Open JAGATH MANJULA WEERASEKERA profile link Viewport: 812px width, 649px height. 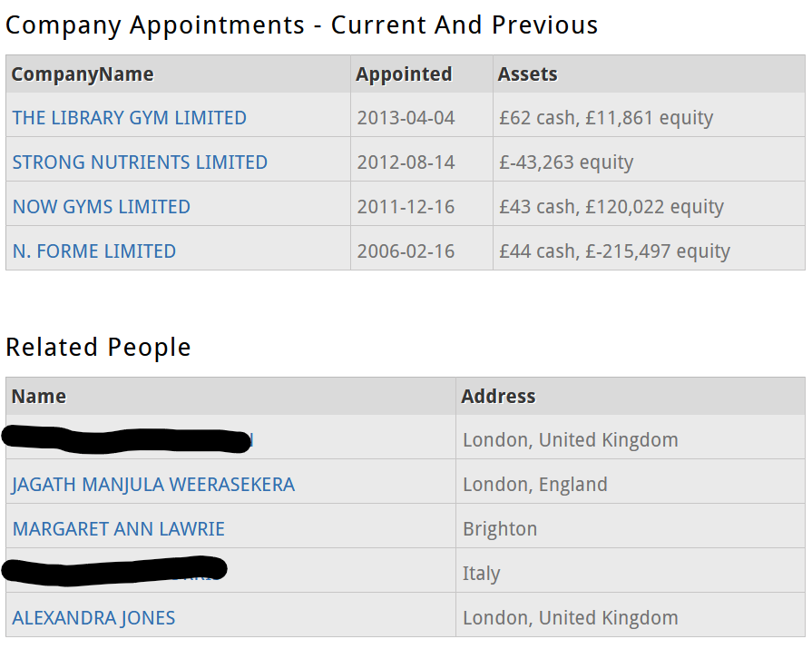click(x=153, y=485)
